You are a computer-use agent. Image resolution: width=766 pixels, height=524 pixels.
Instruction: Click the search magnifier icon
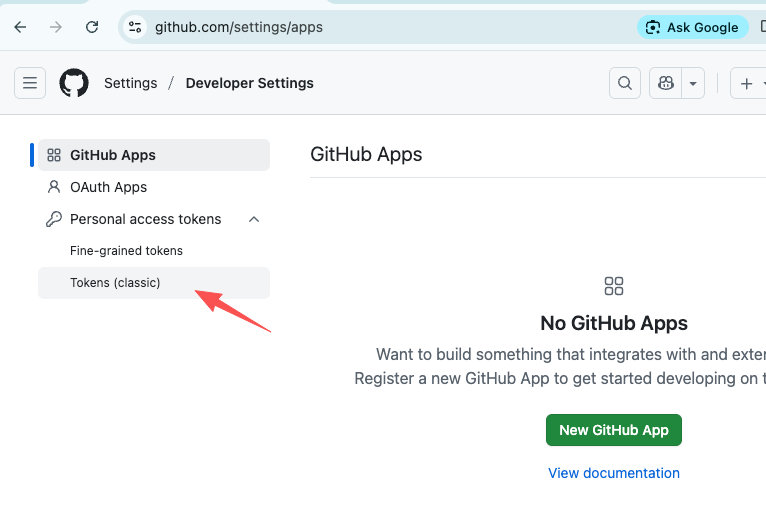[x=625, y=84]
